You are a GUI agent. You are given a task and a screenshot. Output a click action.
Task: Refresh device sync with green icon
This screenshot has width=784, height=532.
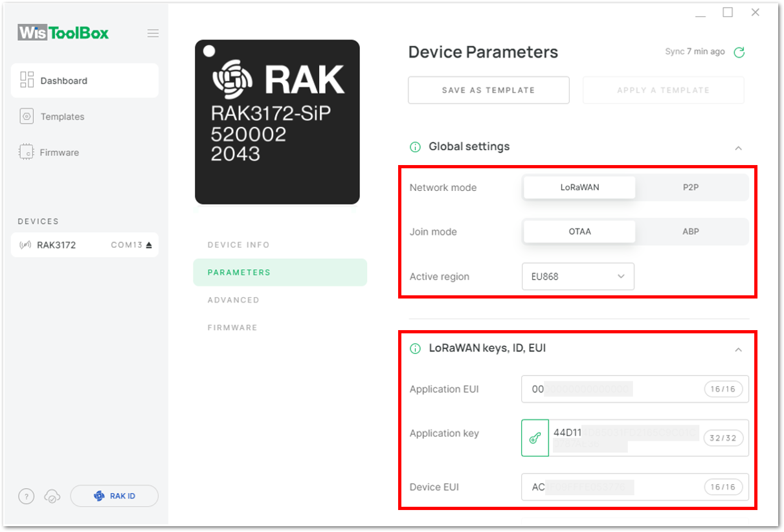[739, 52]
